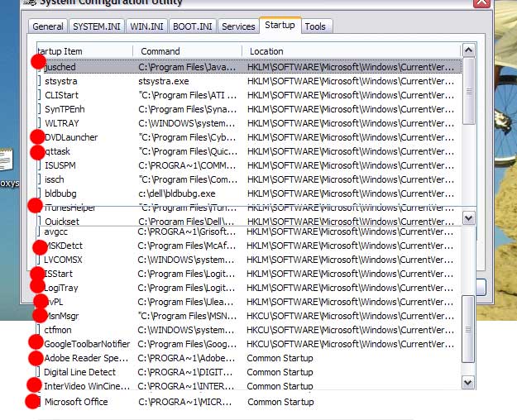Toggle the ISUSPM checkbox
Viewport: 517px width, 420px height.
point(39,165)
